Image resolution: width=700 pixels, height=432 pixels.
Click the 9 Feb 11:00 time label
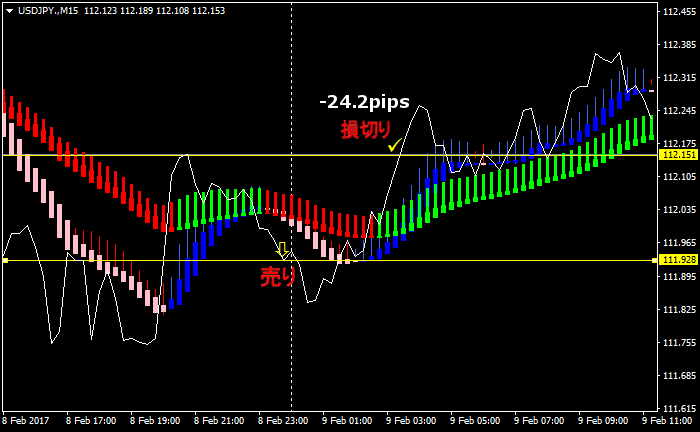[x=667, y=421]
